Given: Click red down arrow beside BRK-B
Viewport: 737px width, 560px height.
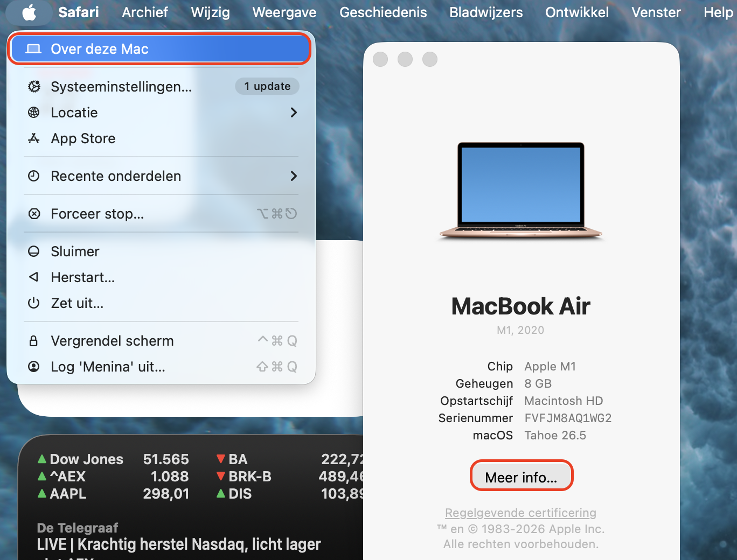Looking at the screenshot, I should (x=220, y=477).
